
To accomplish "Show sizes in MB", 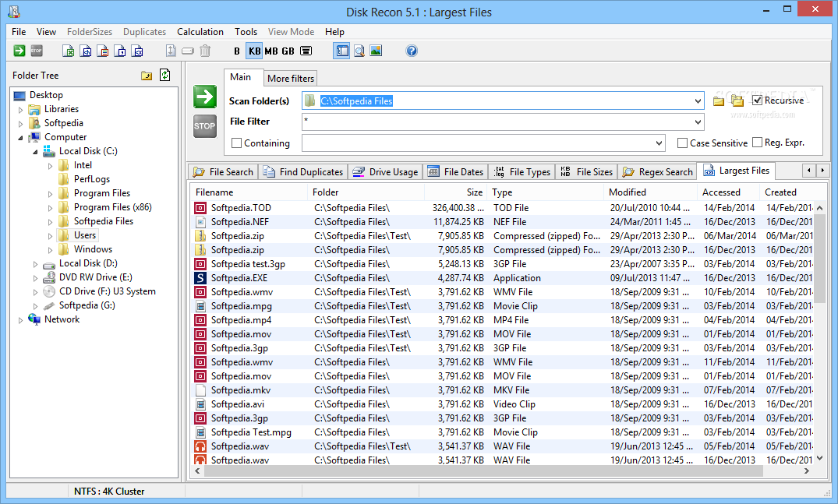I will pos(271,51).
